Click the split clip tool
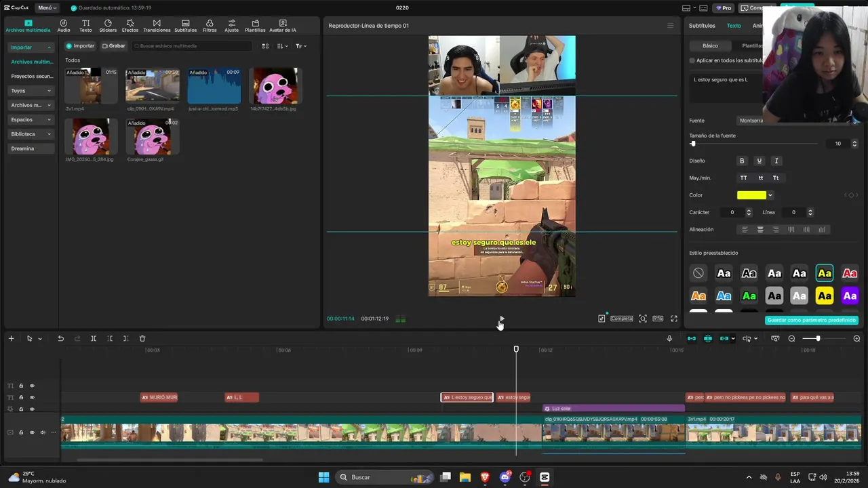The height and width of the screenshot is (488, 868). [94, 338]
